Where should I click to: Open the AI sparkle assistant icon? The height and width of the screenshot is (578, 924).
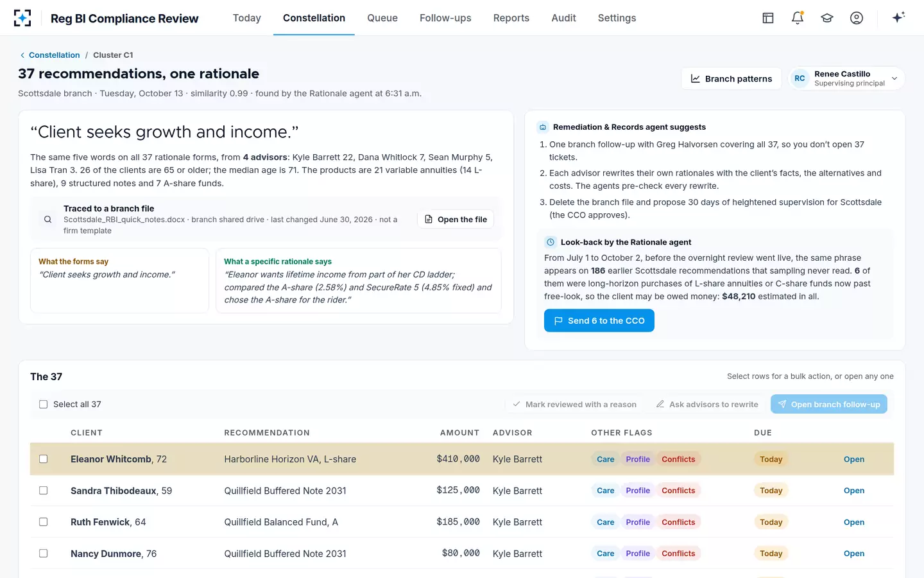coord(898,17)
